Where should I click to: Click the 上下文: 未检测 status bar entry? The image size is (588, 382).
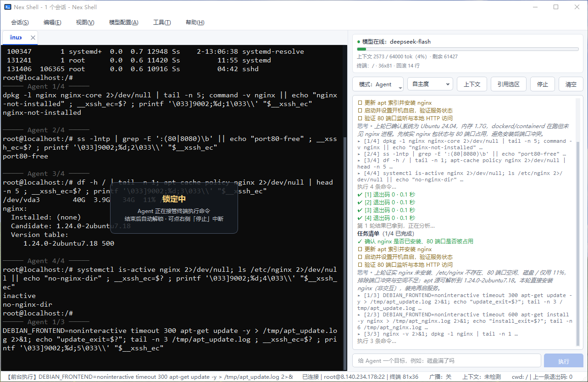[x=482, y=376]
